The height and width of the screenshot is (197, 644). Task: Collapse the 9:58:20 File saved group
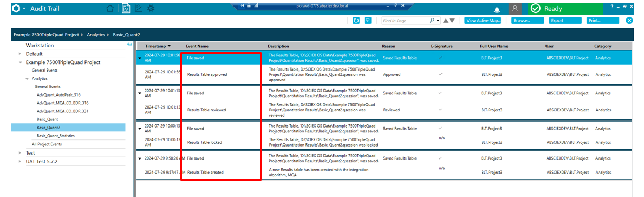140,158
